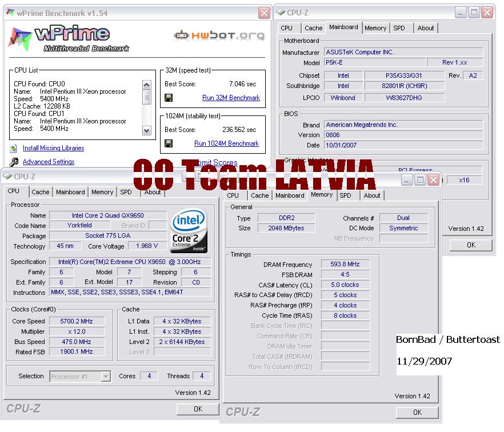
Task: Open the Memory tab in Mainboard window
Action: point(375,29)
